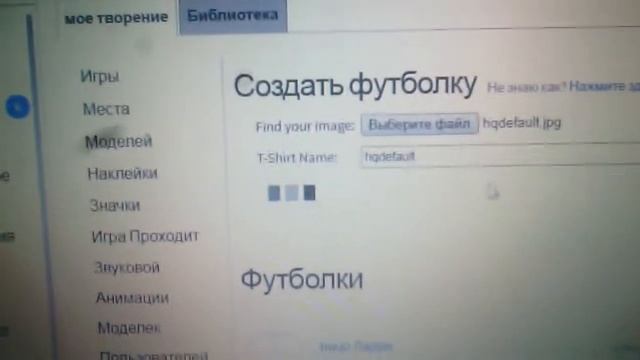Open the 'Наклейки' category
640x360 pixels.
click(x=122, y=173)
